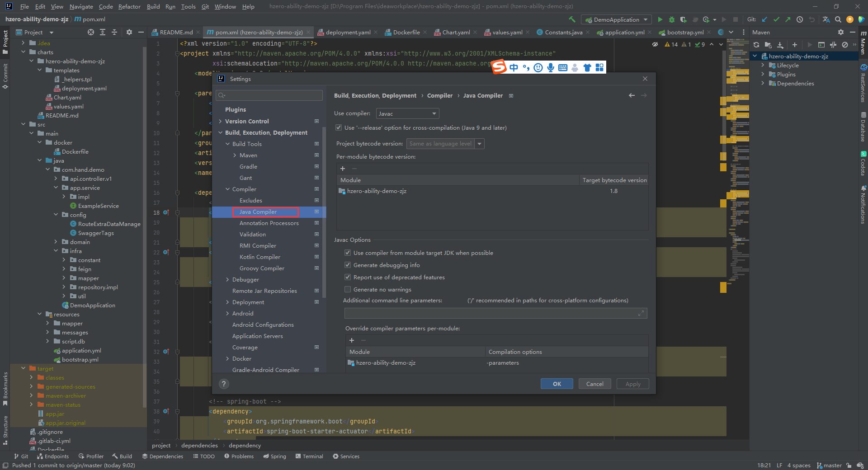Add an override compiler parameters module entry
The image size is (868, 470).
(352, 340)
